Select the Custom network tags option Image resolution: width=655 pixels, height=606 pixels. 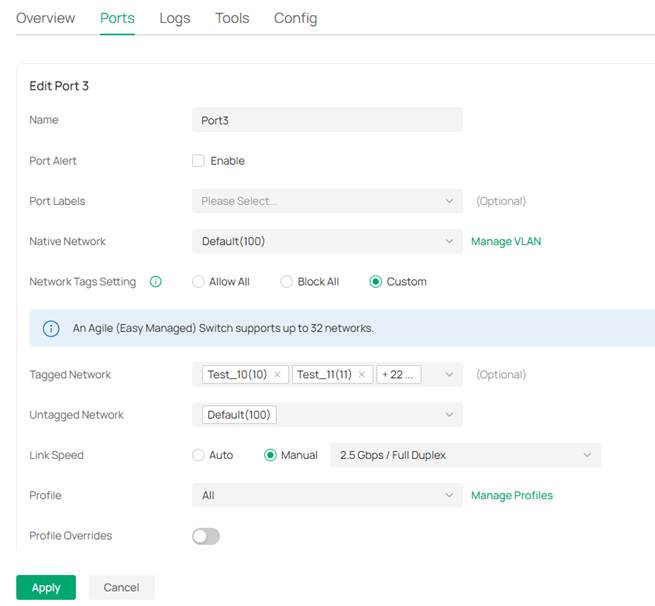click(x=376, y=282)
